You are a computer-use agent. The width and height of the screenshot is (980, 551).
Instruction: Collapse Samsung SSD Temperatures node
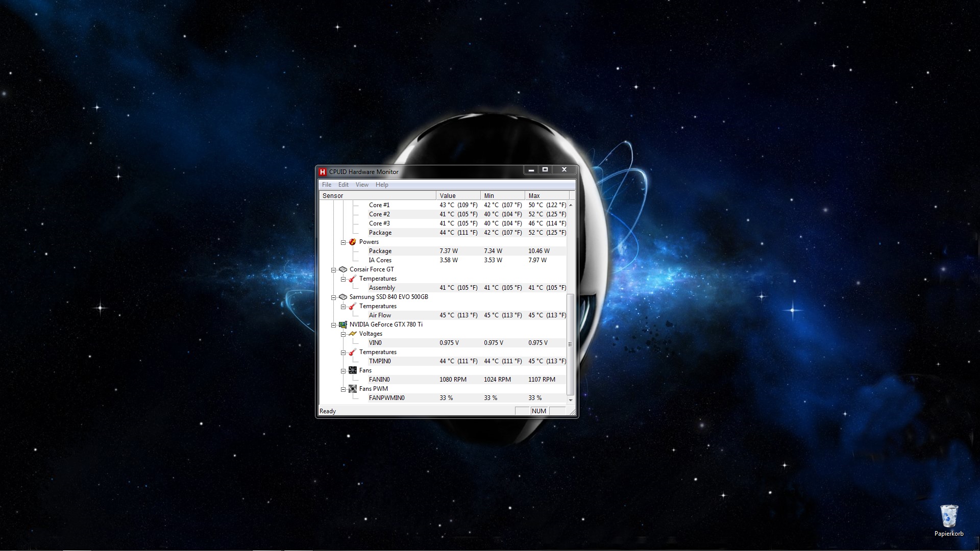tap(344, 307)
